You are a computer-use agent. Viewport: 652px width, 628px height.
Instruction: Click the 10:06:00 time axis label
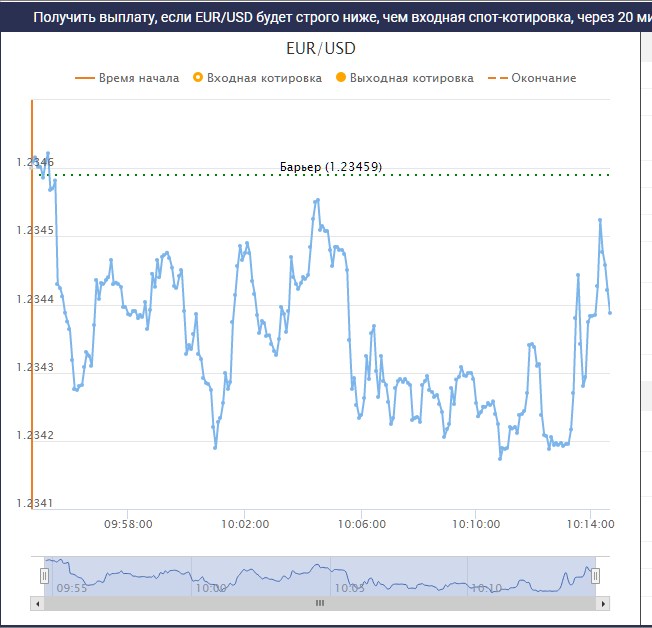point(362,524)
